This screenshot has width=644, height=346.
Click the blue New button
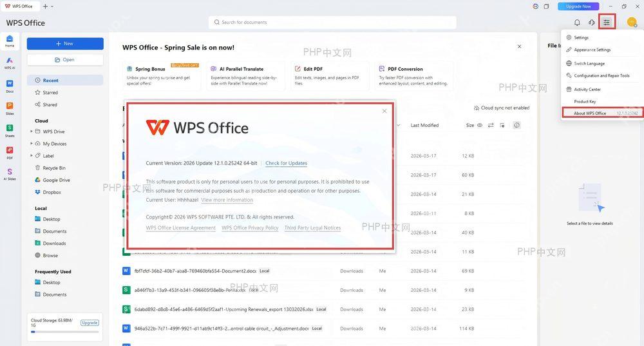65,44
